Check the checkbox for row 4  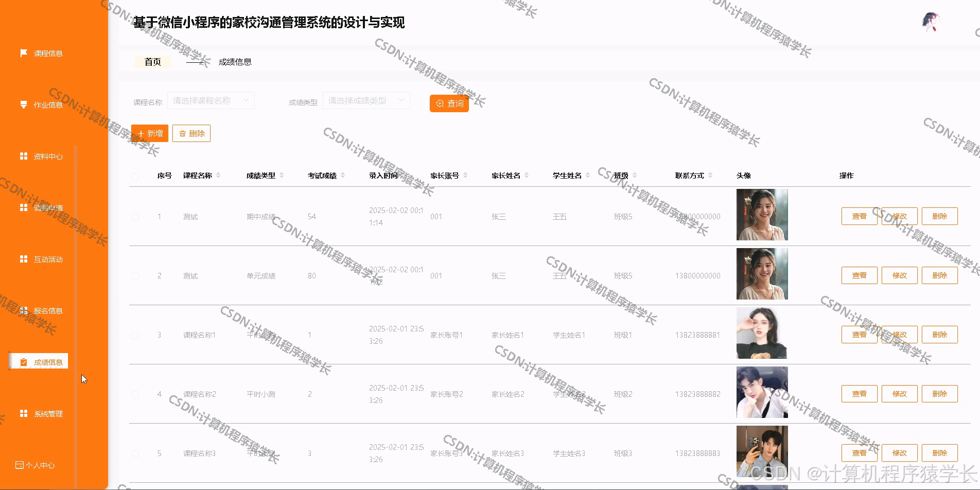135,395
